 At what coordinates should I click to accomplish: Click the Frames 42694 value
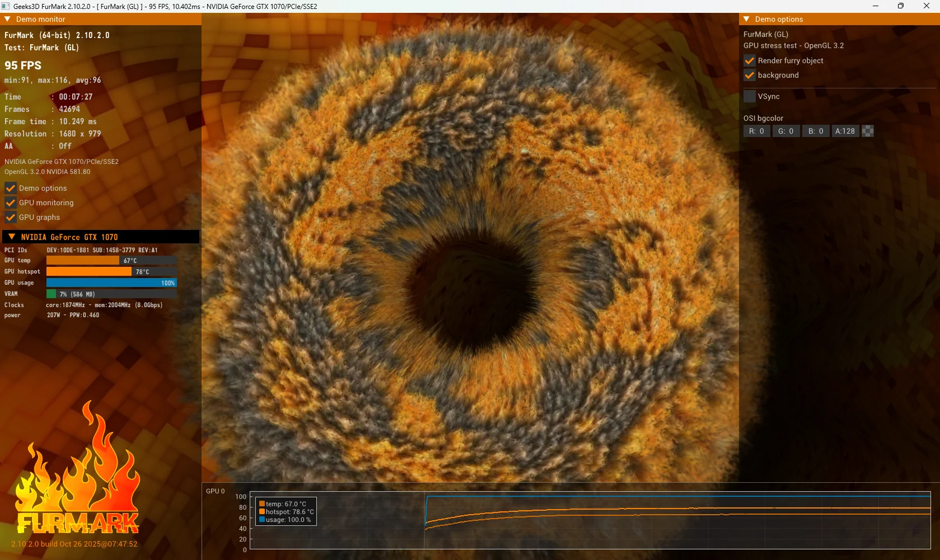click(69, 109)
